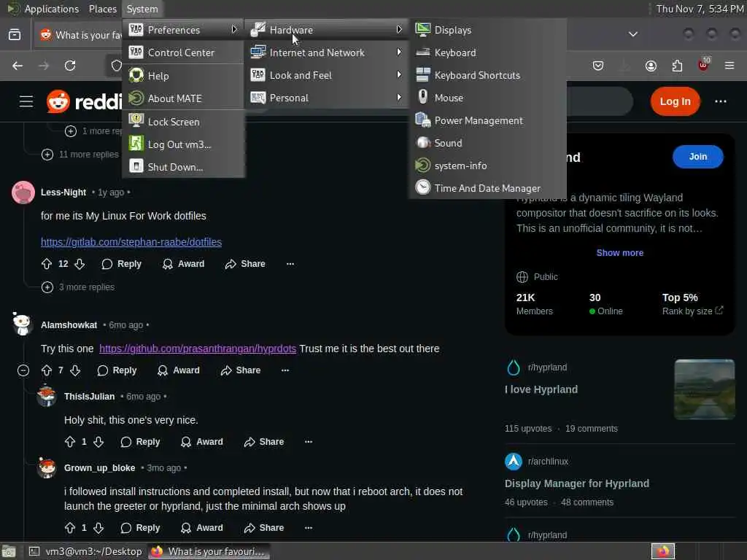Expand the Hardware submenu arrow
Screen dimensions: 747x560
(399, 29)
